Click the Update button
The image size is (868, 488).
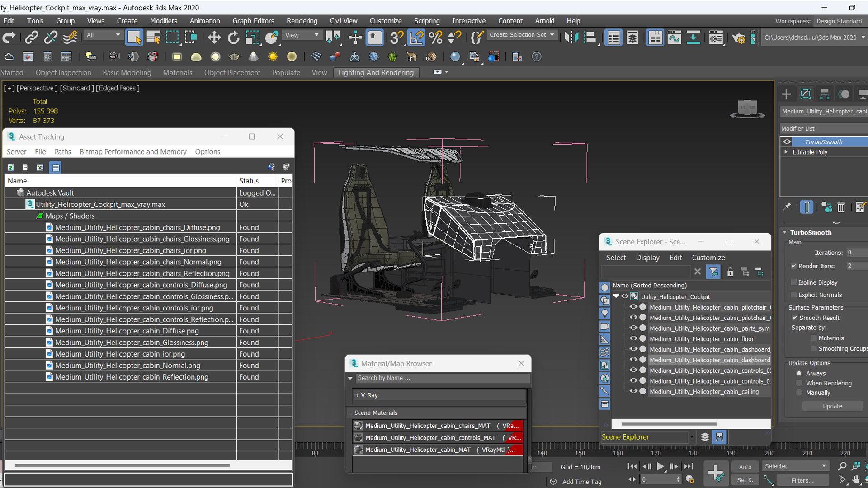point(832,406)
